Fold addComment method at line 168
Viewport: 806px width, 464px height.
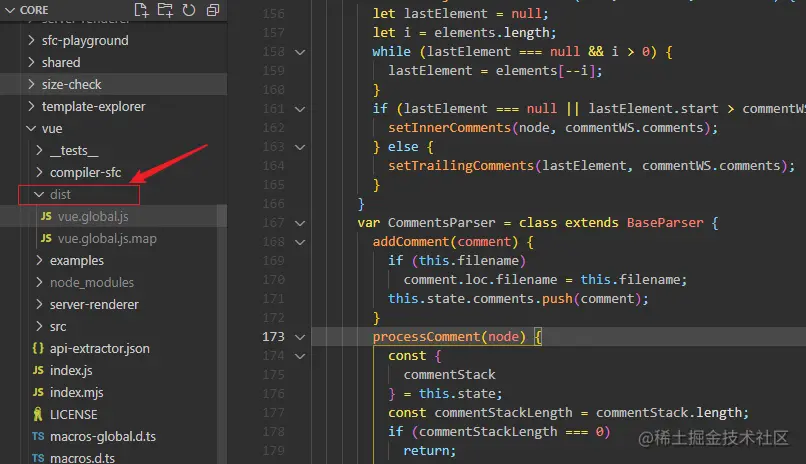point(300,242)
